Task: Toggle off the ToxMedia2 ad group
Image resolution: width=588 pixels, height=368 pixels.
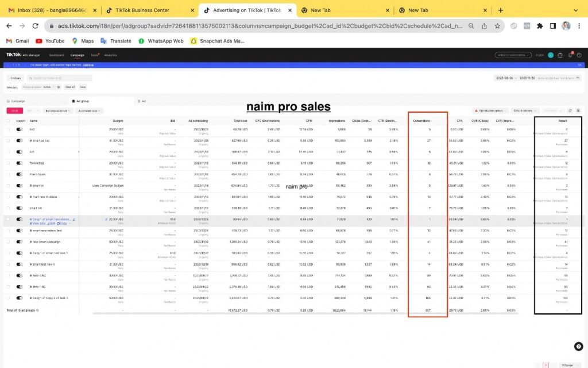Action: pos(20,163)
